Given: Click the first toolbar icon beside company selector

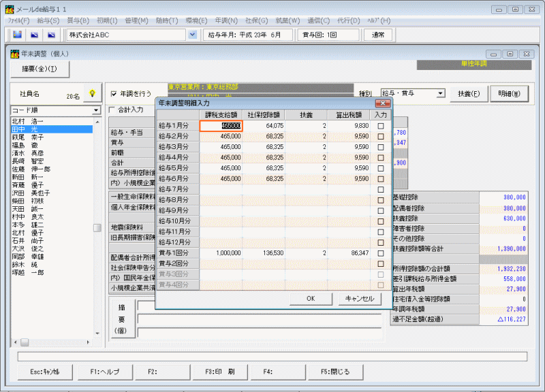Looking at the screenshot, I should coord(18,35).
